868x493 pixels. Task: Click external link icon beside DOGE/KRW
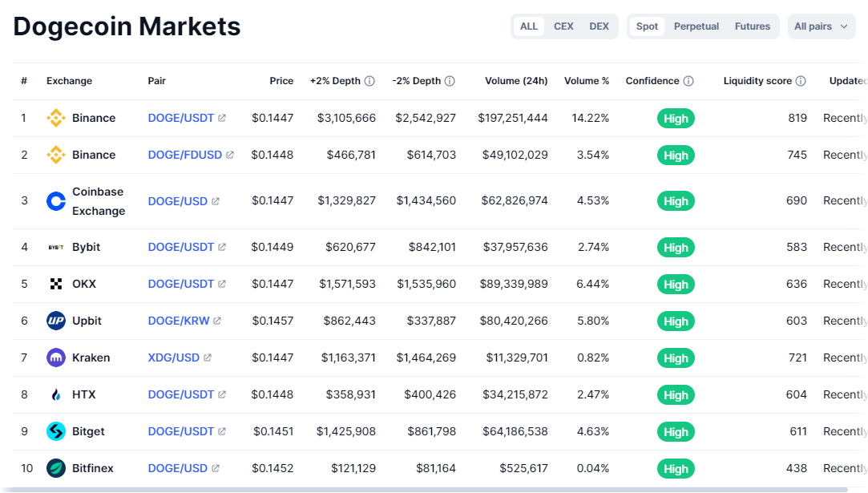coord(217,321)
